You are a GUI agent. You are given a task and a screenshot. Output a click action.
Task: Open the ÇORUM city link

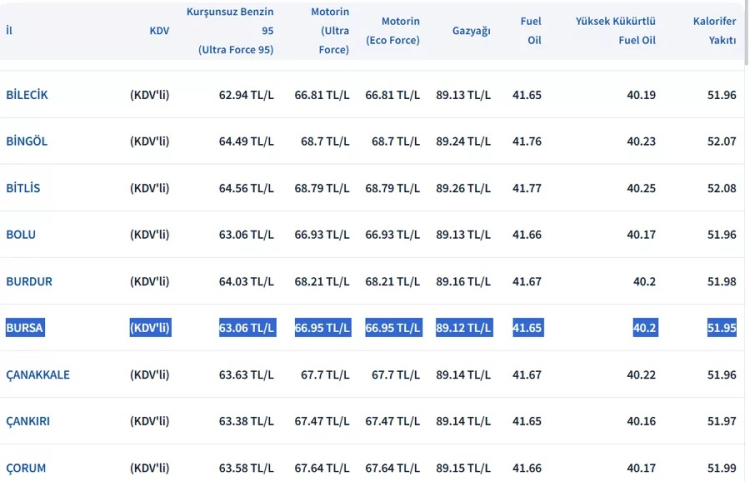(26, 468)
